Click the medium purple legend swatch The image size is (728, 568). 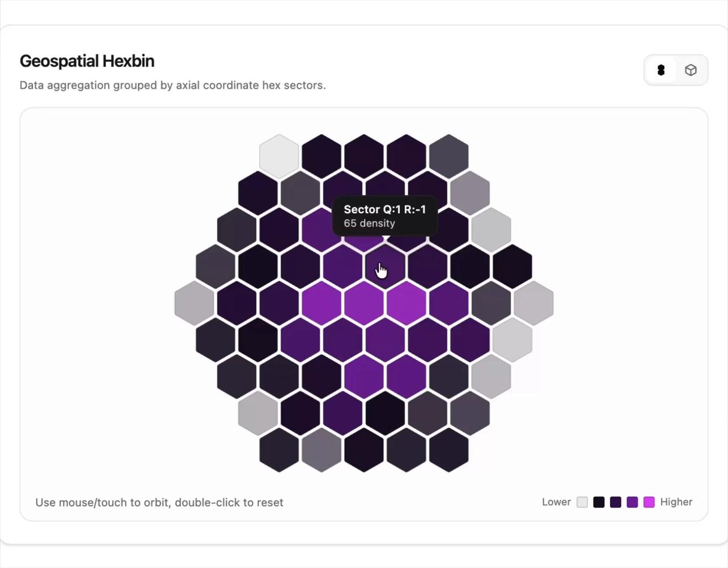pyautogui.click(x=632, y=502)
